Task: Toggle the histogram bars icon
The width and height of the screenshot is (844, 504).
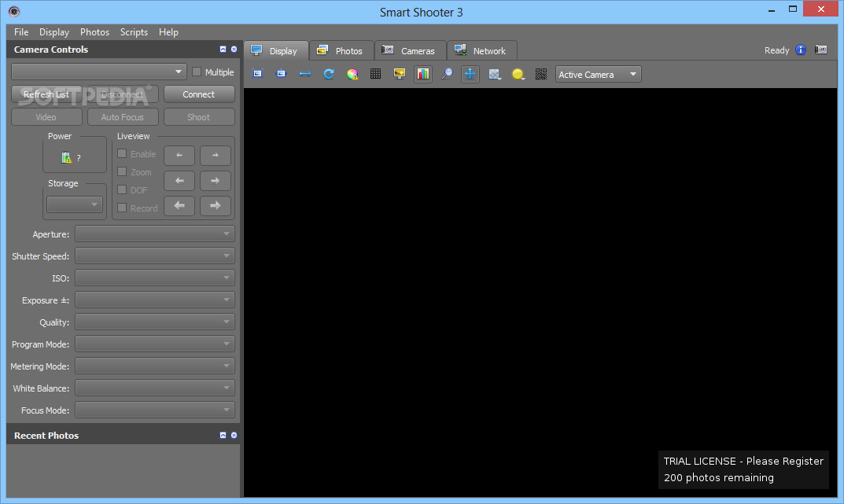Action: click(423, 74)
